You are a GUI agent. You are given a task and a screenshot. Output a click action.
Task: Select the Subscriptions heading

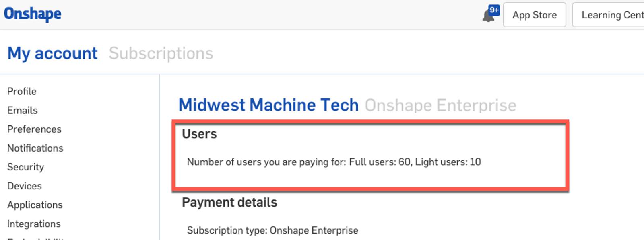pyautogui.click(x=161, y=53)
